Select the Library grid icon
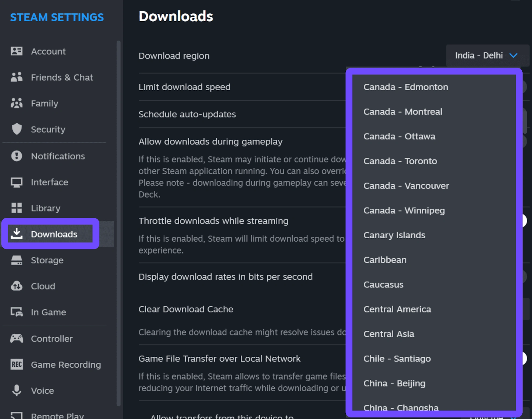The height and width of the screenshot is (419, 532). tap(17, 208)
